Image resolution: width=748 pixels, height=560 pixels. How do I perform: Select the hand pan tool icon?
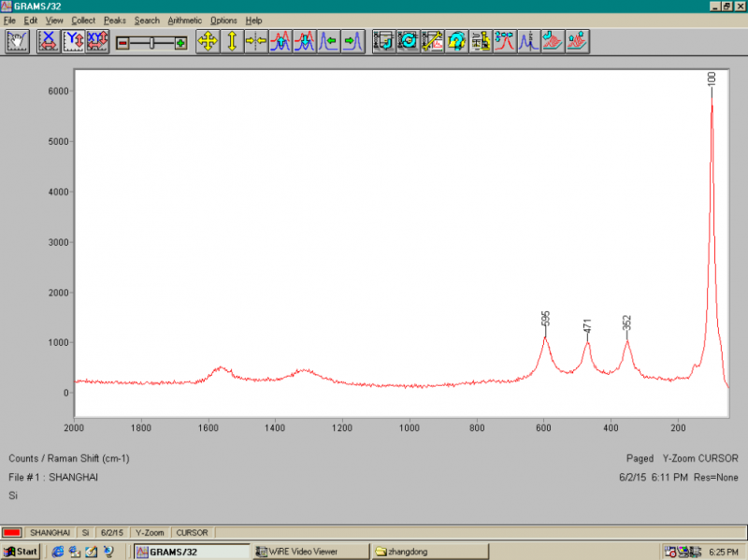coord(18,42)
